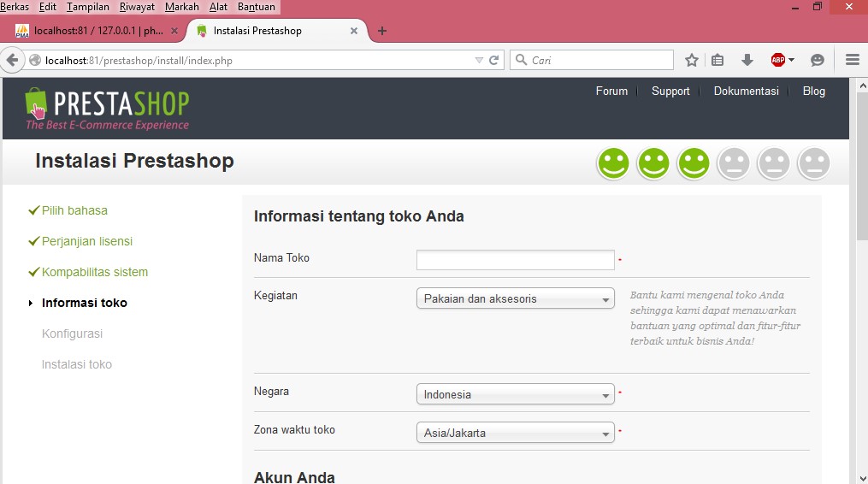868x484 pixels.
Task: Close the localhost phpMyAdmin tab
Action: (x=174, y=31)
